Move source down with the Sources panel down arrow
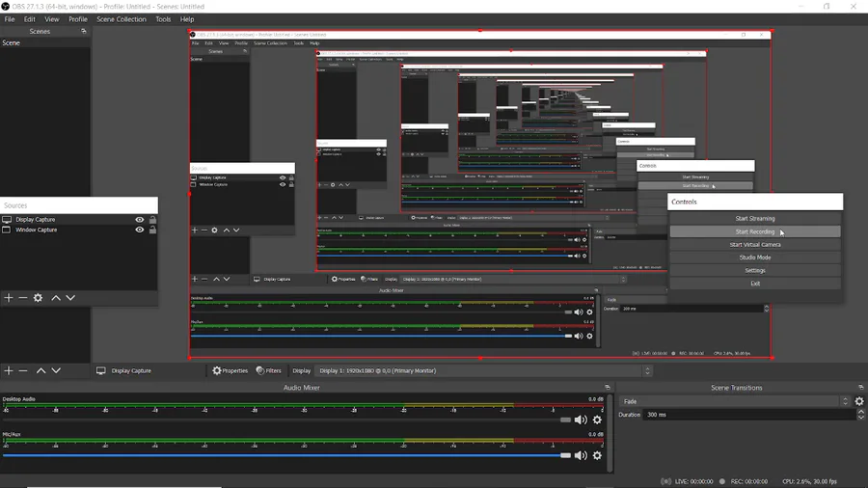This screenshot has width=868, height=488. (70, 298)
